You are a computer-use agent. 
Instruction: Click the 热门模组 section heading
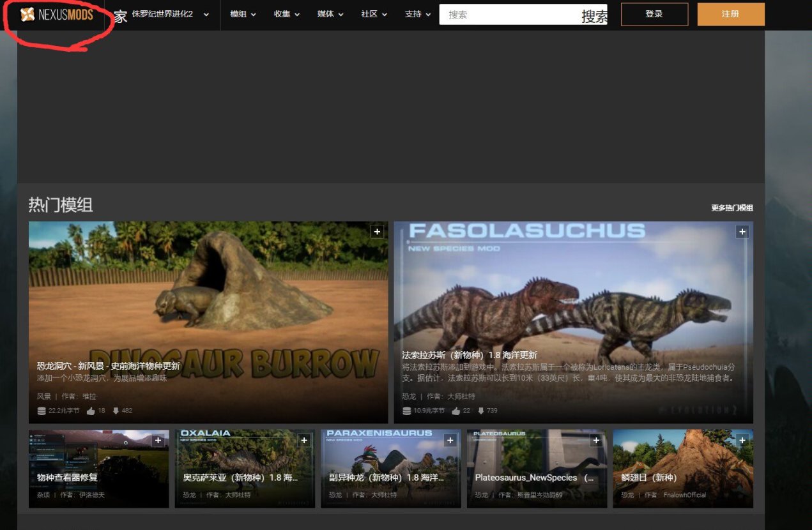pyautogui.click(x=61, y=205)
